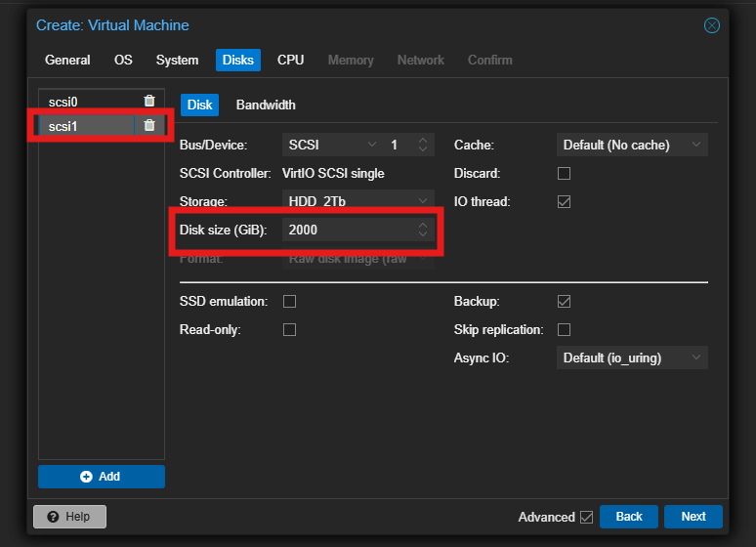
Task: Toggle the Advanced checkbox
Action: point(586,517)
